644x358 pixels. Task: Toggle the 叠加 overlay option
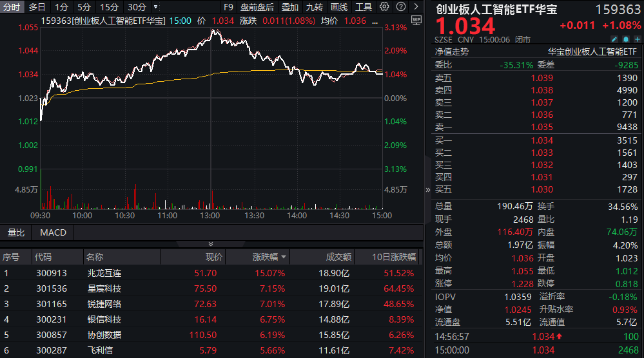[x=290, y=7]
